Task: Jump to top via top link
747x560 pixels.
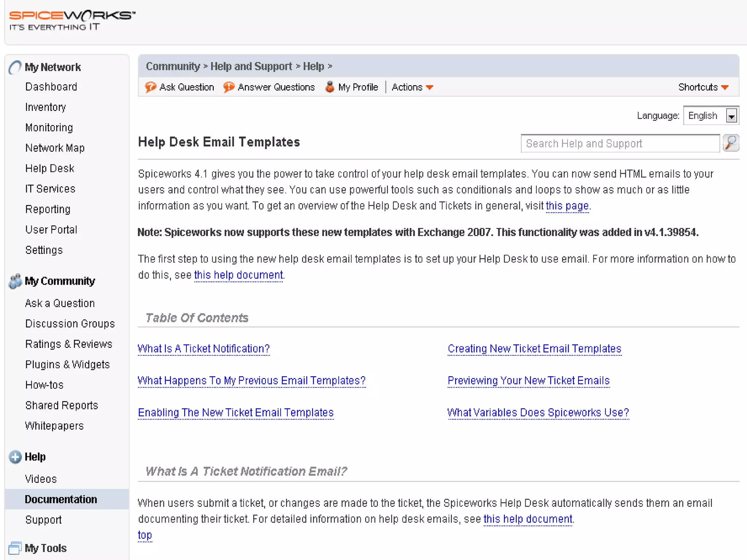Action: pos(144,535)
